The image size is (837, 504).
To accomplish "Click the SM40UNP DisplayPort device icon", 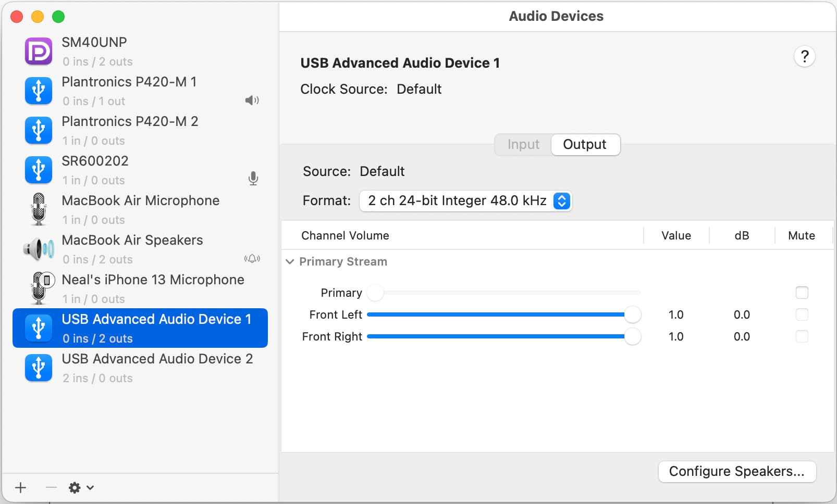I will 39,52.
